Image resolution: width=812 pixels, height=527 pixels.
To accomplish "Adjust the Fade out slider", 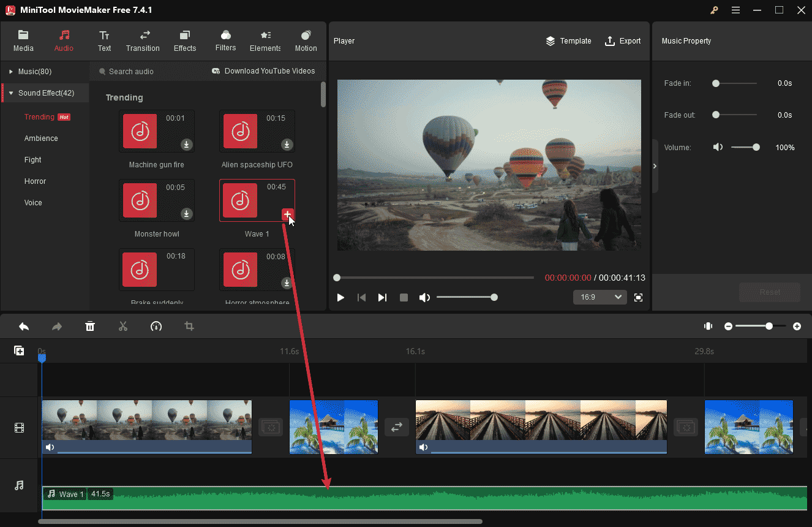I will pyautogui.click(x=734, y=115).
